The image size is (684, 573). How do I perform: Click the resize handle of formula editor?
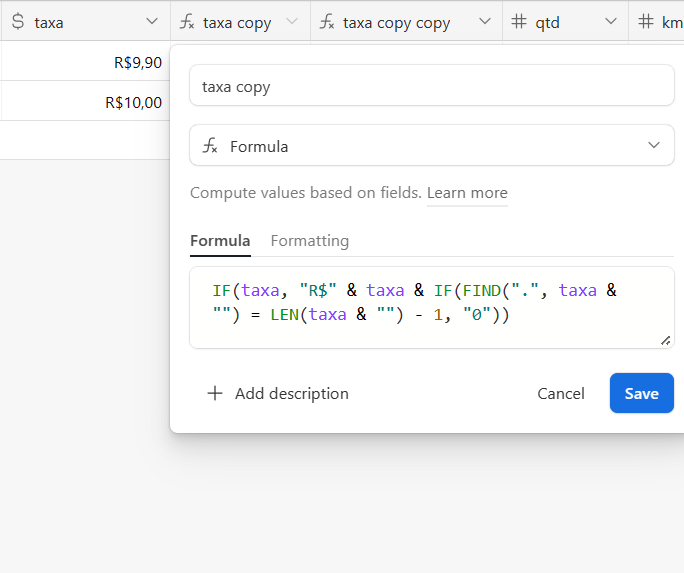point(665,341)
